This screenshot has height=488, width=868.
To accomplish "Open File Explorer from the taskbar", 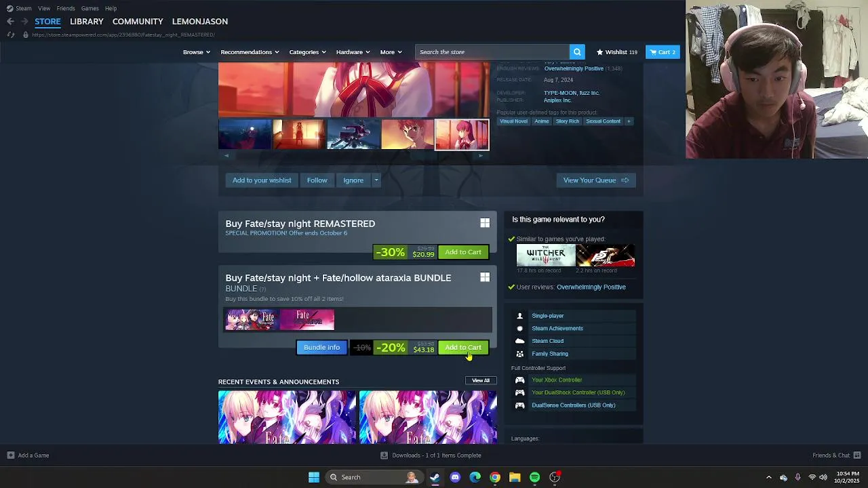I will coord(515,477).
